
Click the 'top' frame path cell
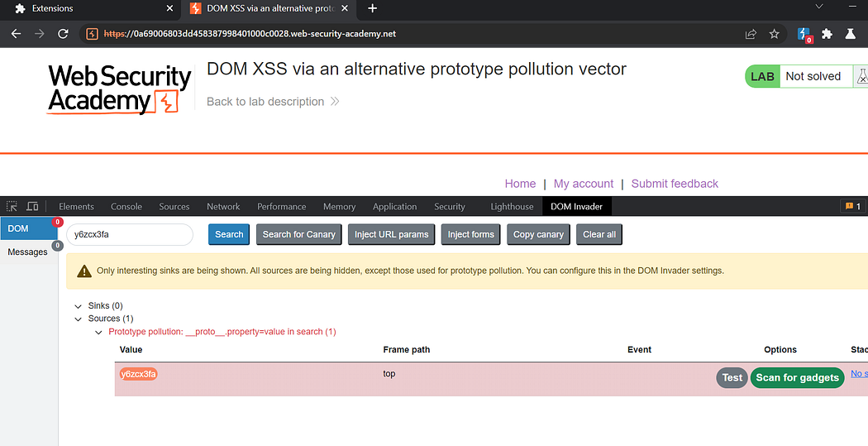point(389,374)
